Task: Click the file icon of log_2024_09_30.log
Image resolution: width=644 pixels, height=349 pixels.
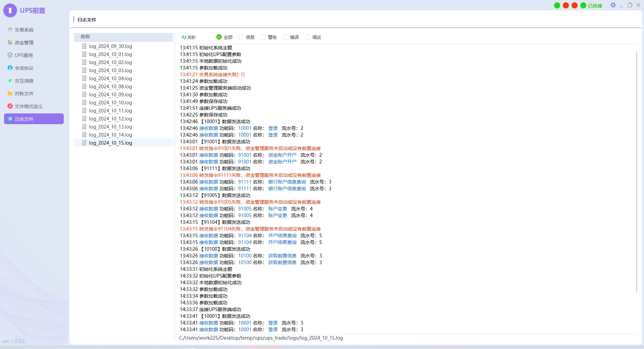Action: tap(85, 46)
